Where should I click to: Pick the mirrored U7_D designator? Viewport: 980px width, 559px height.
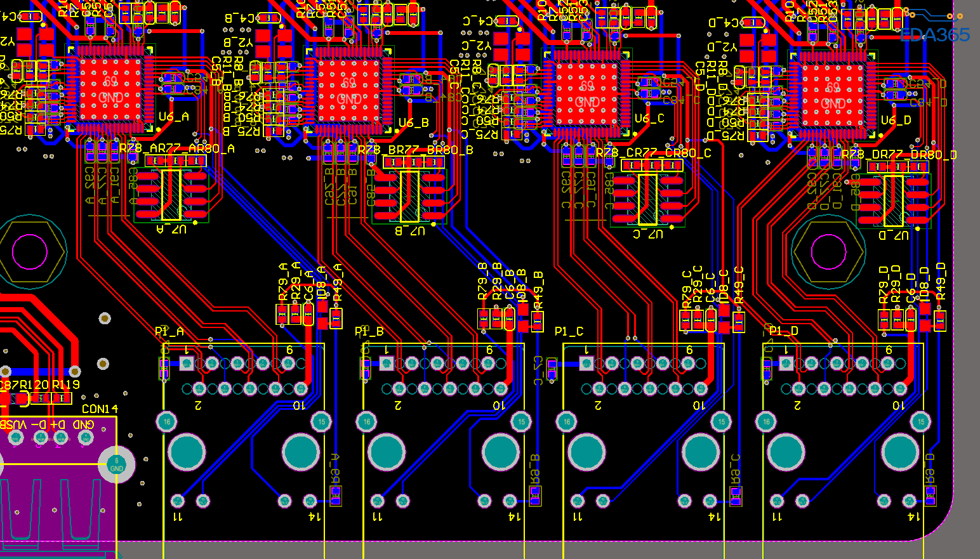point(894,235)
